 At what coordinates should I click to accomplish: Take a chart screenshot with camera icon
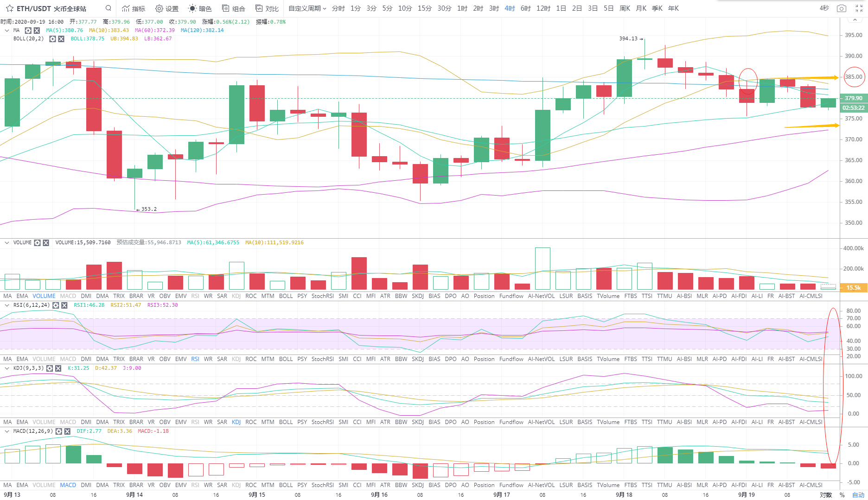pos(841,8)
